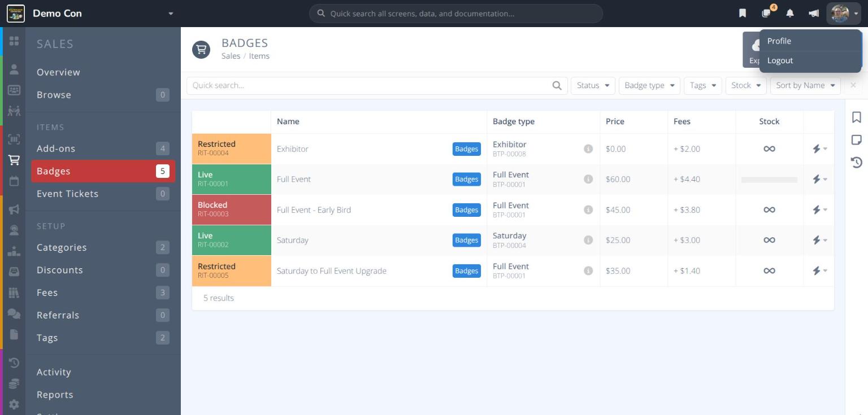Open the Tags filter dropdown
Viewport: 868px width, 415px height.
point(702,85)
